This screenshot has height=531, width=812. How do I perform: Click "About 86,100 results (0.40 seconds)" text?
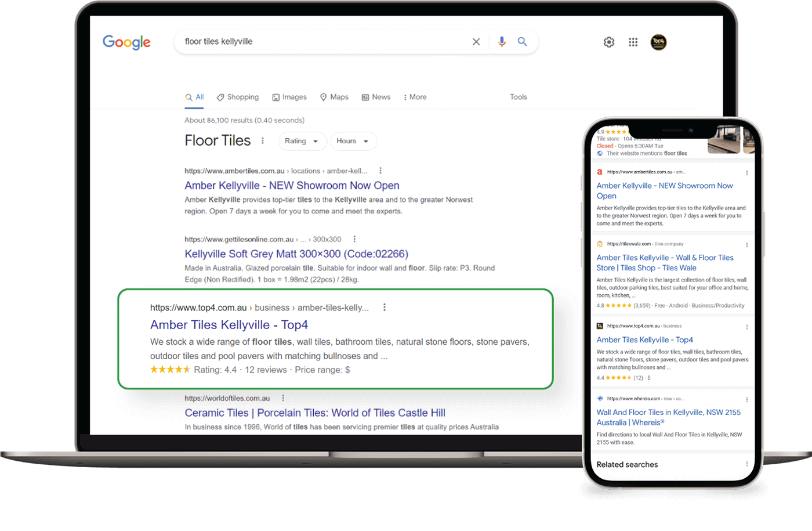click(x=244, y=120)
